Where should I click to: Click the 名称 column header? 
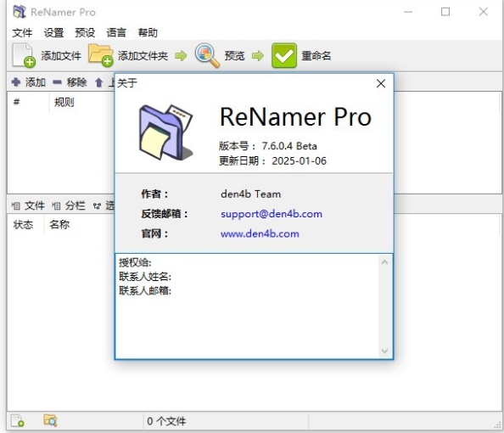[59, 224]
